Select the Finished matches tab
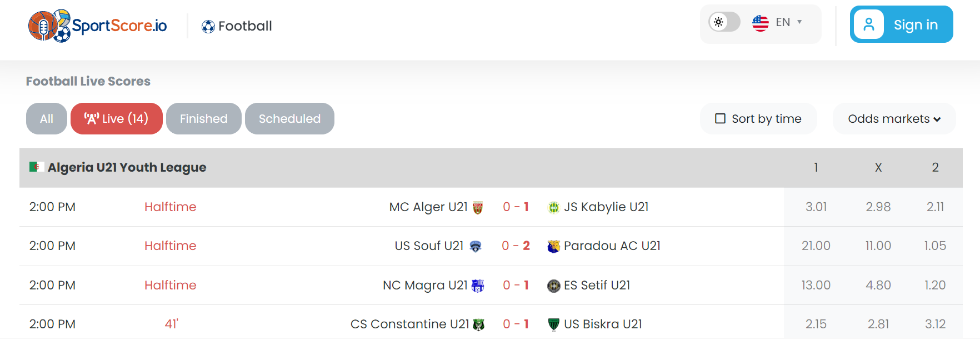This screenshot has height=340, width=980. pyautogui.click(x=204, y=118)
